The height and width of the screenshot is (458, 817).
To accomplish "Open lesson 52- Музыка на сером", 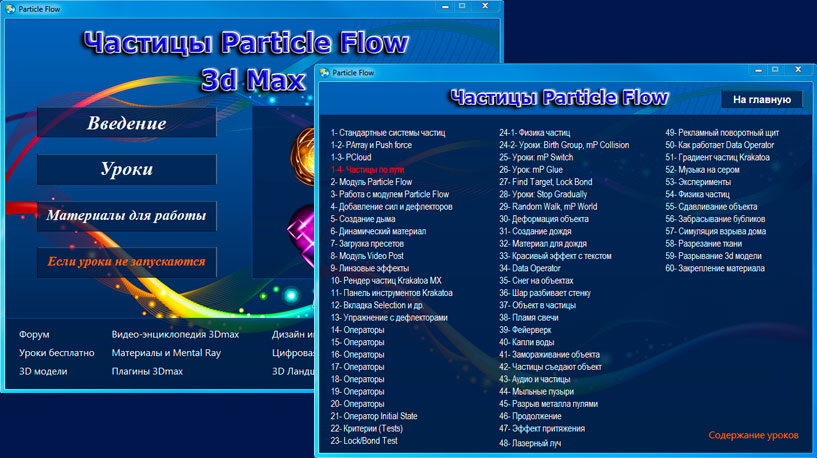I will (702, 169).
